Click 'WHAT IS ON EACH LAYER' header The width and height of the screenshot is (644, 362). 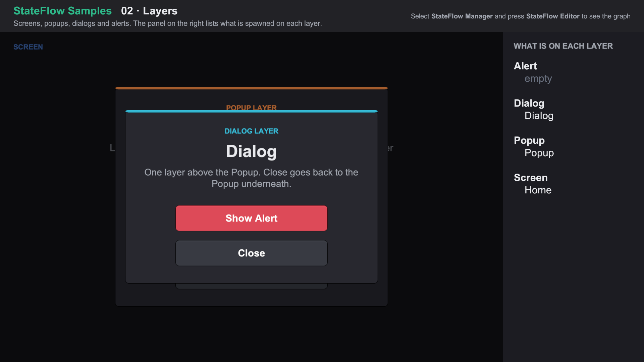click(x=563, y=46)
